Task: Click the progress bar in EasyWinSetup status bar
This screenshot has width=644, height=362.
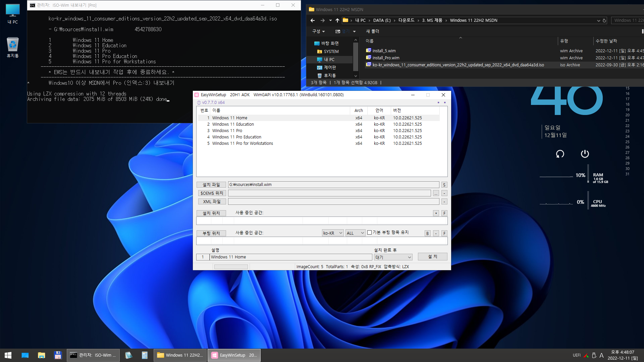Action: coord(231,267)
